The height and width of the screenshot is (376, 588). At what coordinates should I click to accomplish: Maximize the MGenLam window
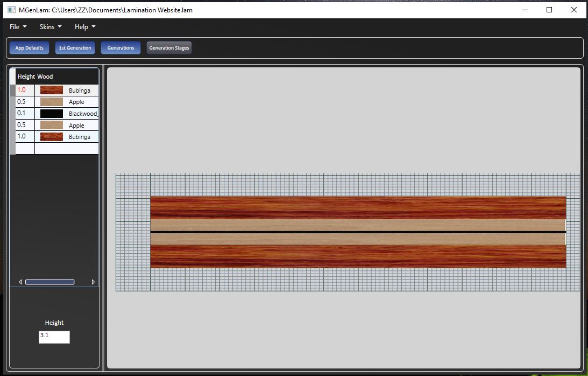(549, 10)
